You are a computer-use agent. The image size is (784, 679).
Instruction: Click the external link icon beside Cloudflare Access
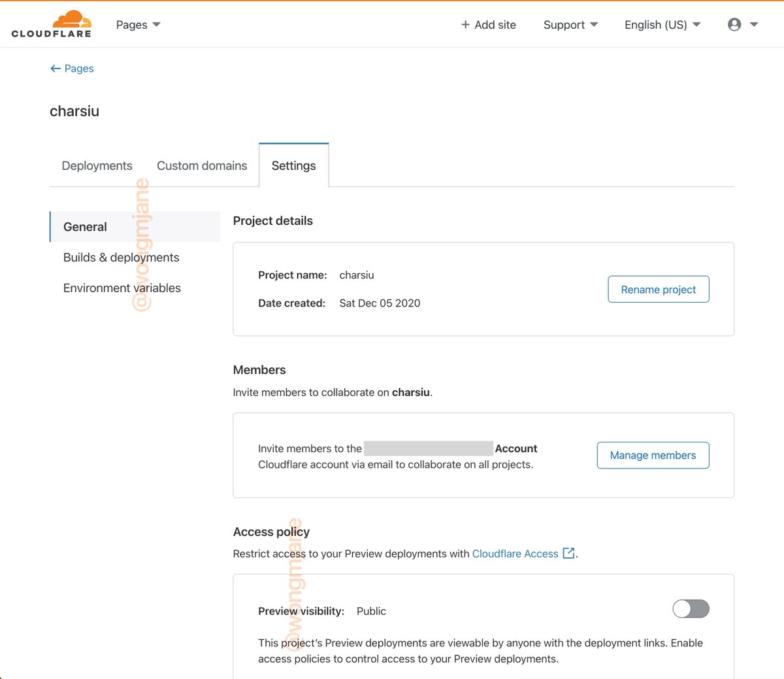(568, 553)
